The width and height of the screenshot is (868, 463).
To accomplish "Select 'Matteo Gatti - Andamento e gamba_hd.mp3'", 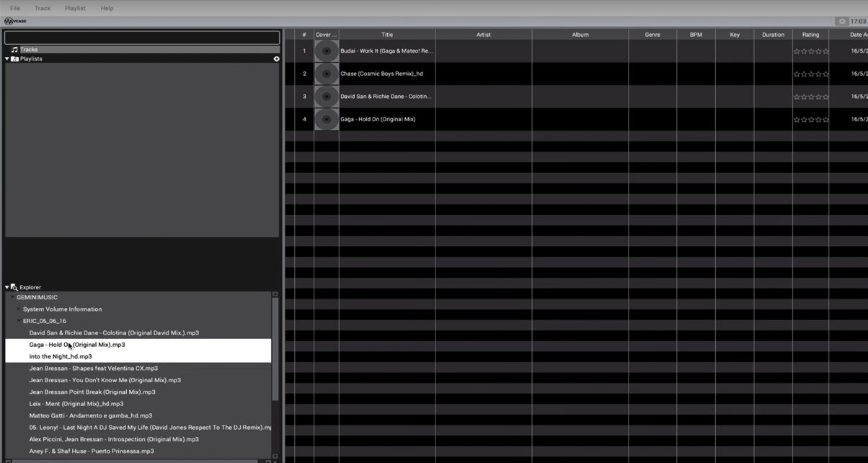I will 91,415.
